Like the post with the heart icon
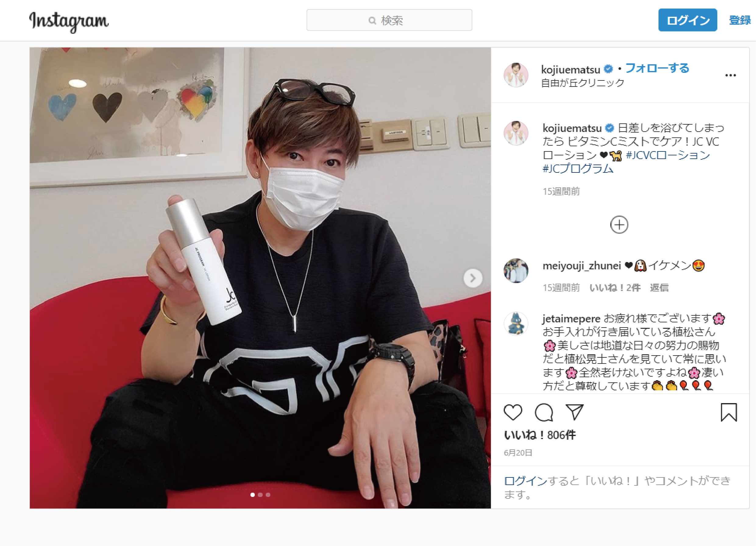Screen dimensions: 756x546 tap(513, 412)
